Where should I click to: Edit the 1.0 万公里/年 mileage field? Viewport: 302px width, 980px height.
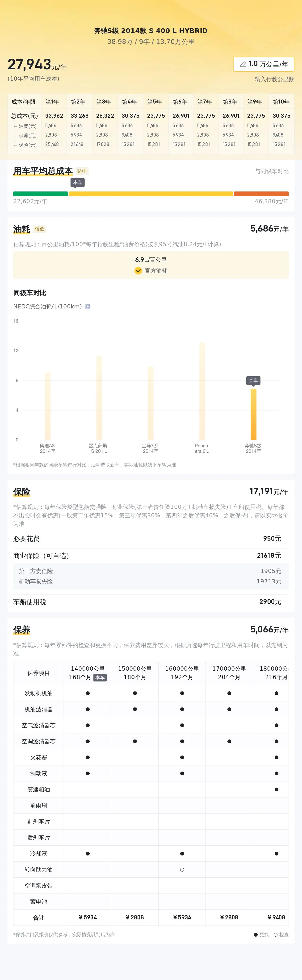click(264, 64)
